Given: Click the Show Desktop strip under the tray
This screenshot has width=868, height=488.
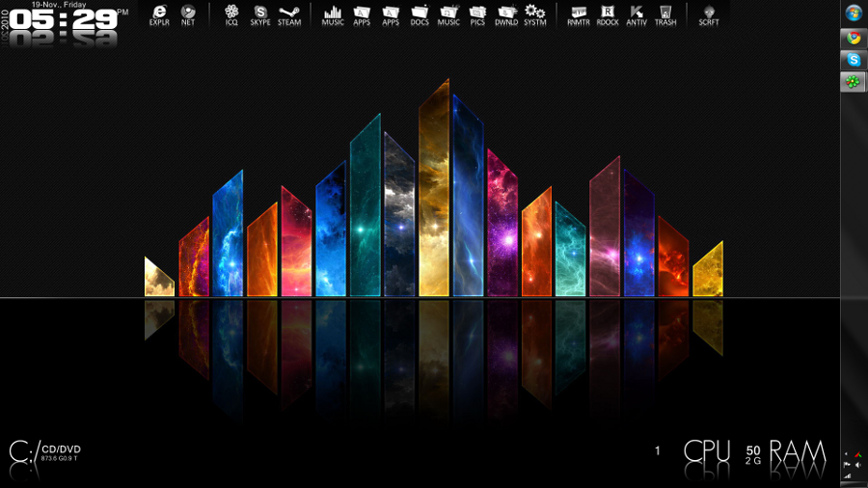Looking at the screenshot, I should 854,485.
